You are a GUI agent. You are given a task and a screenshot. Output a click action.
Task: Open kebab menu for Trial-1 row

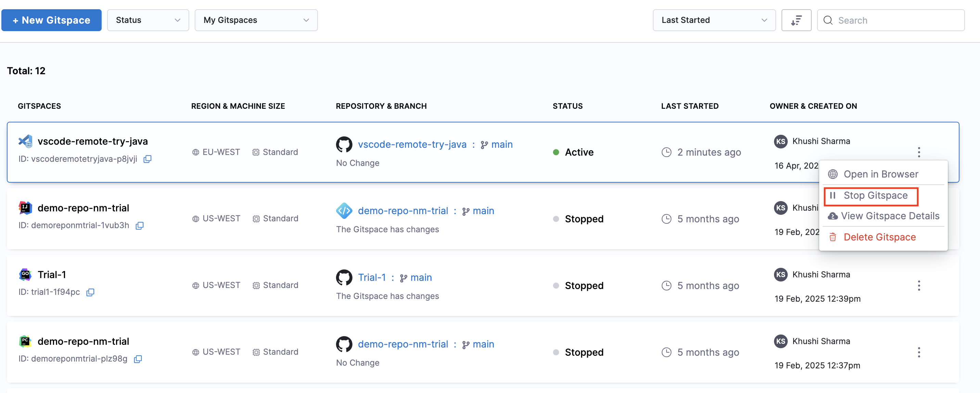point(918,286)
